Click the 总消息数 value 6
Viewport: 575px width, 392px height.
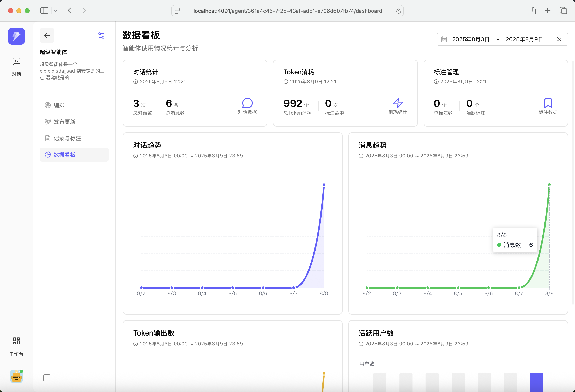(169, 103)
